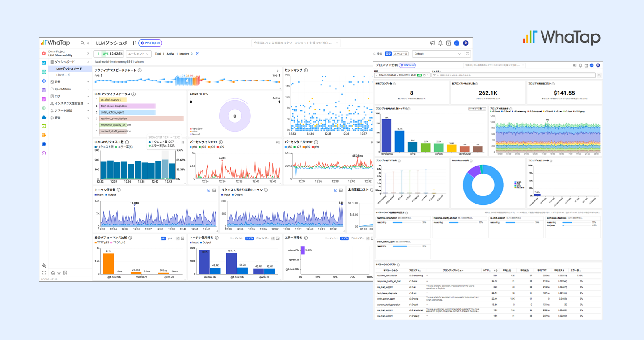
Task: Select LLMダッシュボード in the sidebar
Action: point(69,68)
